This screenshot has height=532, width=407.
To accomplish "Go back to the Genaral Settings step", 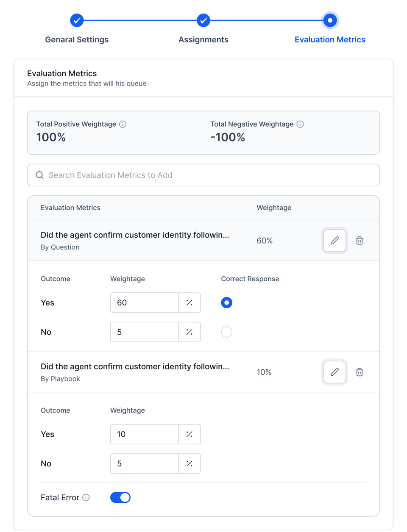I will (x=77, y=39).
